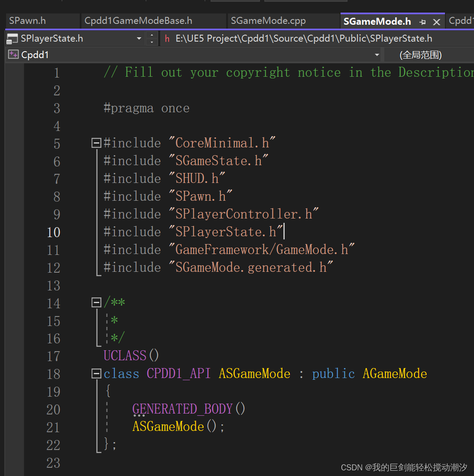474x476 pixels.
Task: Click the down arrow to navigate next member
Action: click(152, 42)
